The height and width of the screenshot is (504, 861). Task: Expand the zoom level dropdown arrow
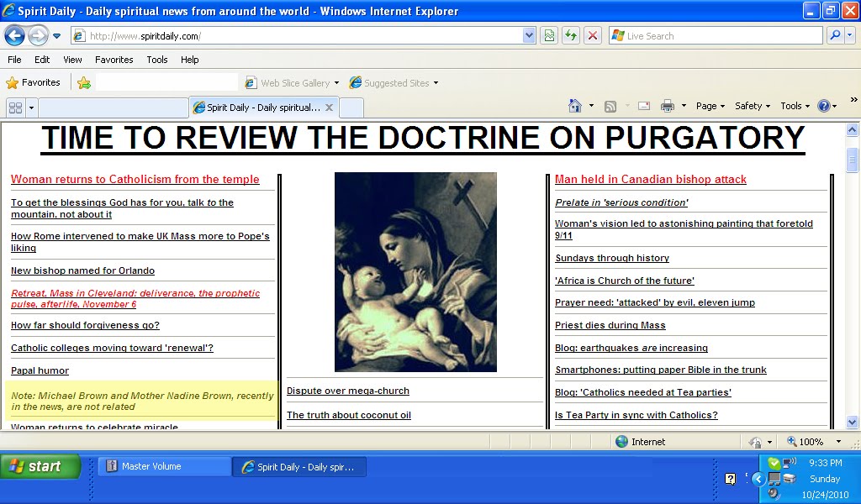[838, 442]
